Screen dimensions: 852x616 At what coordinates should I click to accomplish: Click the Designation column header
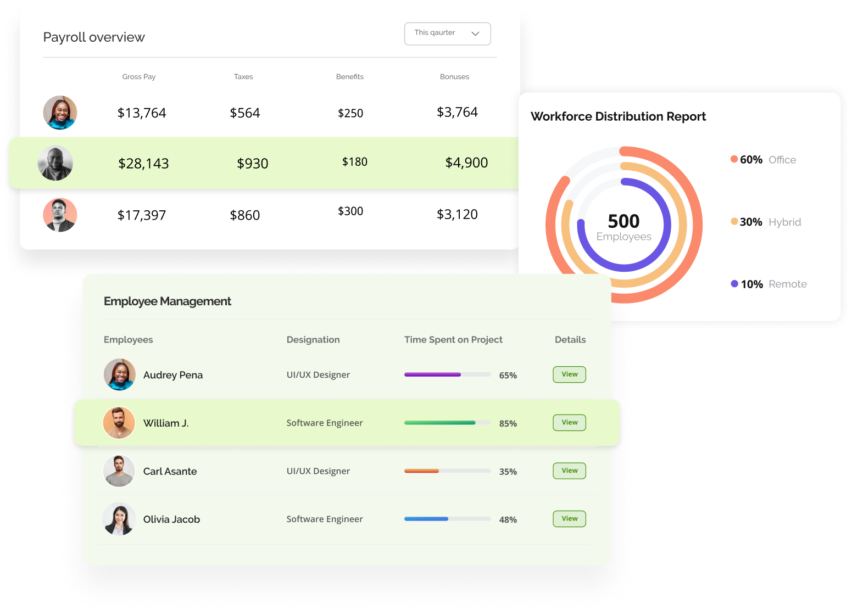tap(313, 340)
